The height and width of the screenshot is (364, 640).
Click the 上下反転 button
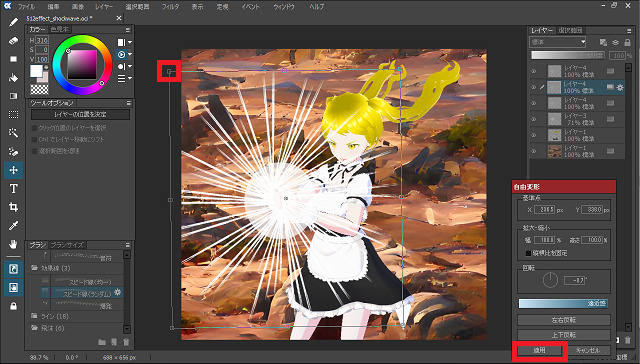tap(564, 335)
